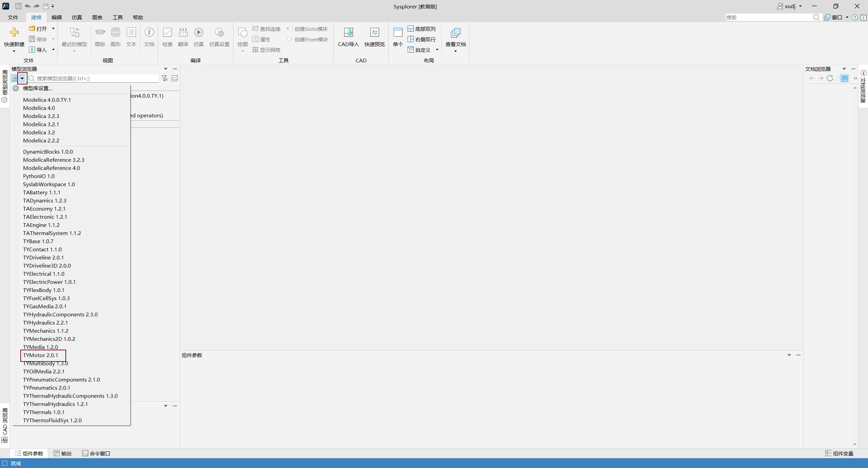Click the undo arrow in title bar
The image size is (868, 468).
point(27,6)
